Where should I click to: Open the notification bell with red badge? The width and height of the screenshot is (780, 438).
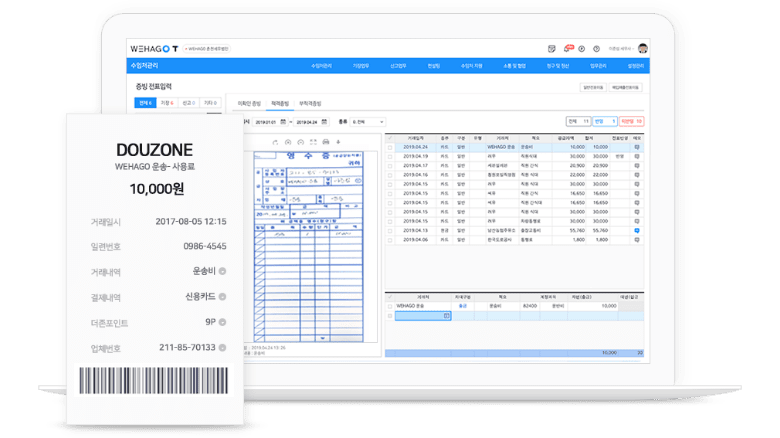pyautogui.click(x=568, y=48)
